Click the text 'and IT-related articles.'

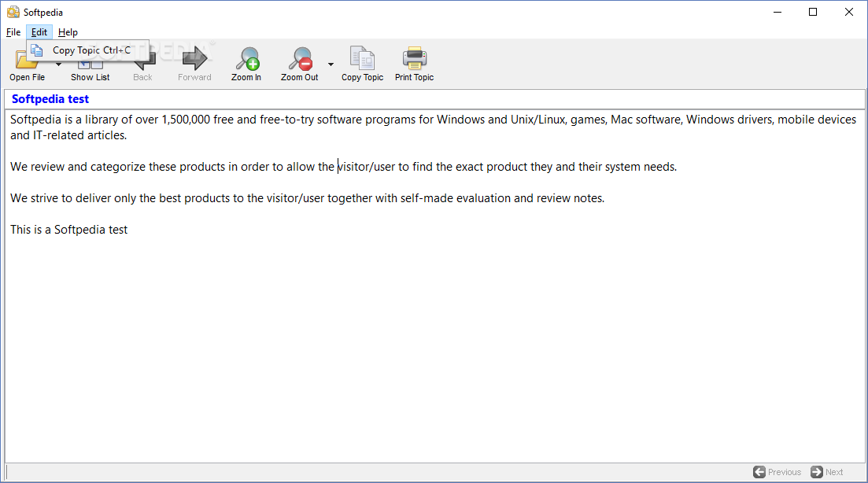pyautogui.click(x=68, y=135)
